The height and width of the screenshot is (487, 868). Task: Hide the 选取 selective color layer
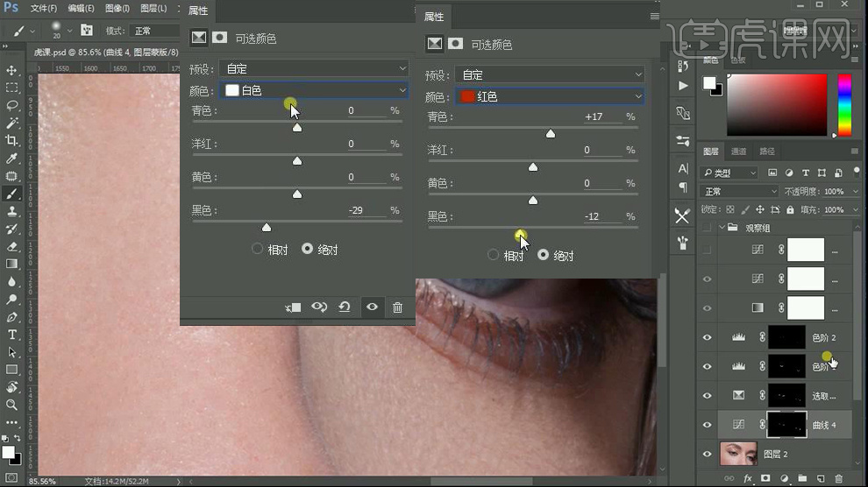pyautogui.click(x=707, y=395)
